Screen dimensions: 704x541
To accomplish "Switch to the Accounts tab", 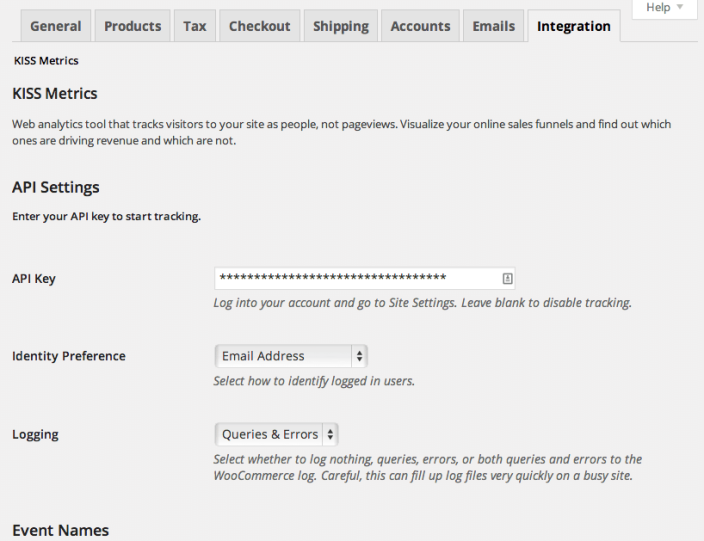I will point(420,26).
